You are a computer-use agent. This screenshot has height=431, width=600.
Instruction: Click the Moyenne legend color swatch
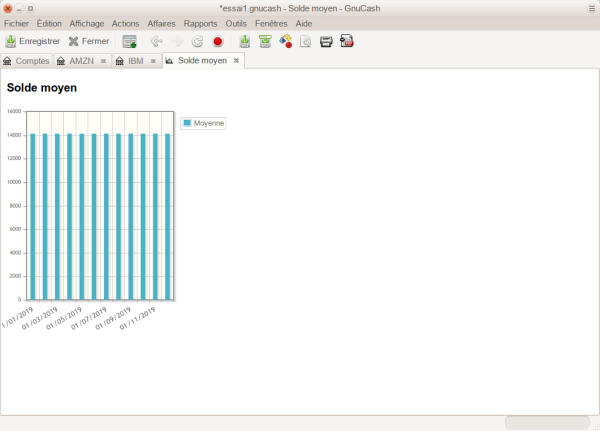point(187,123)
